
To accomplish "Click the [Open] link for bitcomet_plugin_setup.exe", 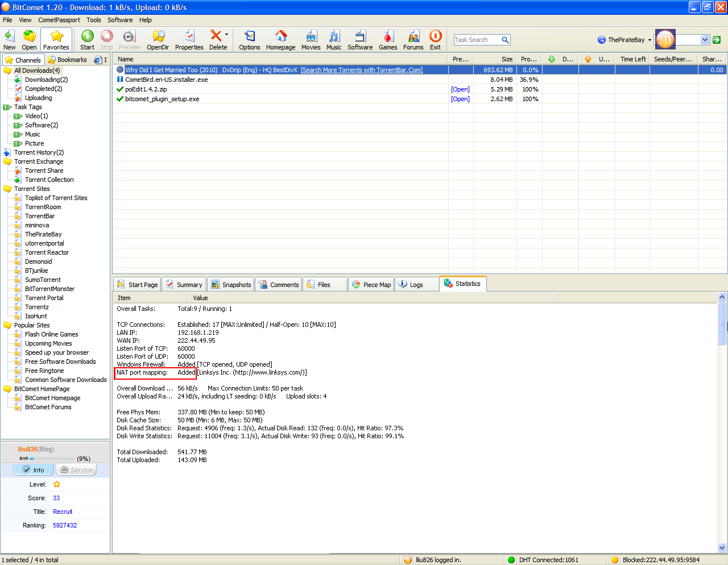I will [x=460, y=99].
